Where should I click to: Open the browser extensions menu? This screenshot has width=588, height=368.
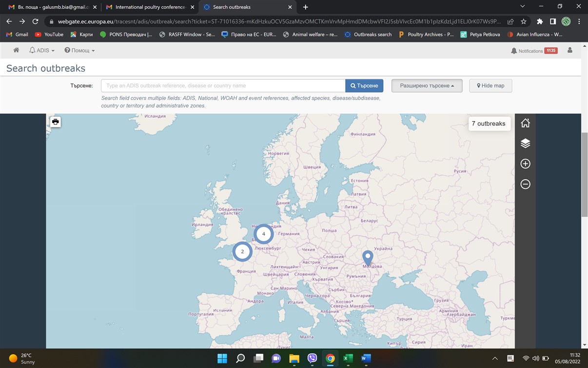540,21
